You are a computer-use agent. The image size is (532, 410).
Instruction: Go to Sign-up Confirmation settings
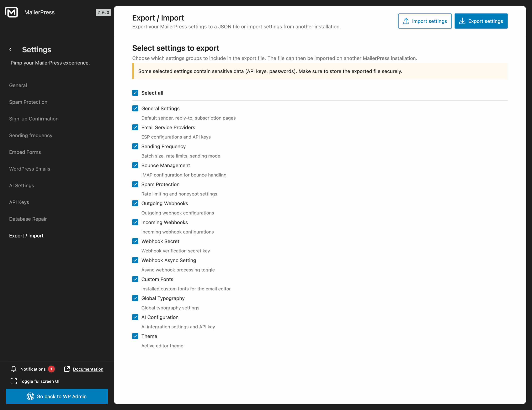pos(34,119)
